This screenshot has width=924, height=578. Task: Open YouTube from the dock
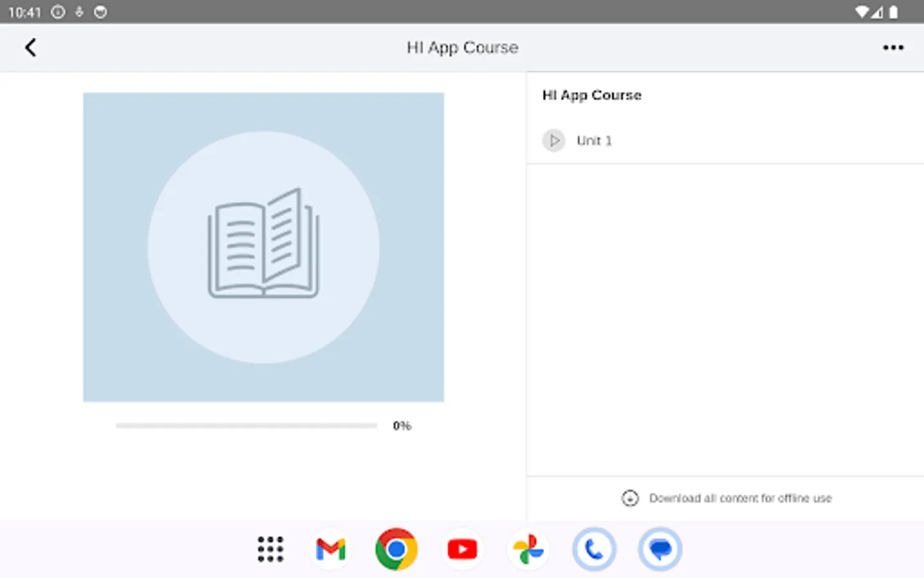coord(463,549)
